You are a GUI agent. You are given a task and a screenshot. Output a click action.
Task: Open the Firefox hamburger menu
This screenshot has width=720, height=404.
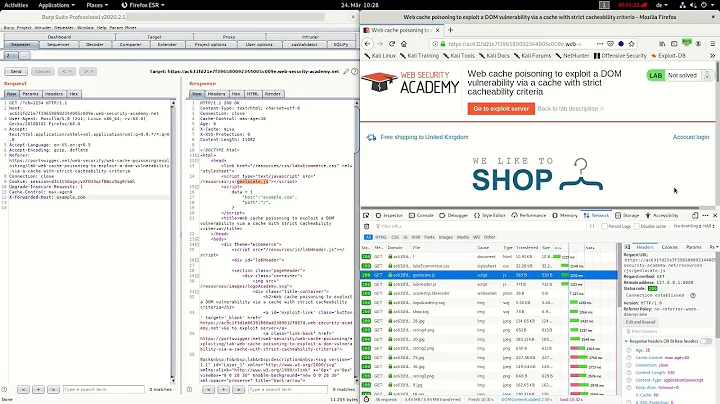pyautogui.click(x=713, y=44)
